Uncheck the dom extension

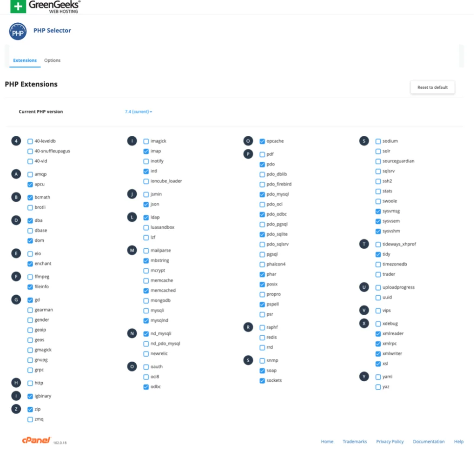tap(30, 240)
